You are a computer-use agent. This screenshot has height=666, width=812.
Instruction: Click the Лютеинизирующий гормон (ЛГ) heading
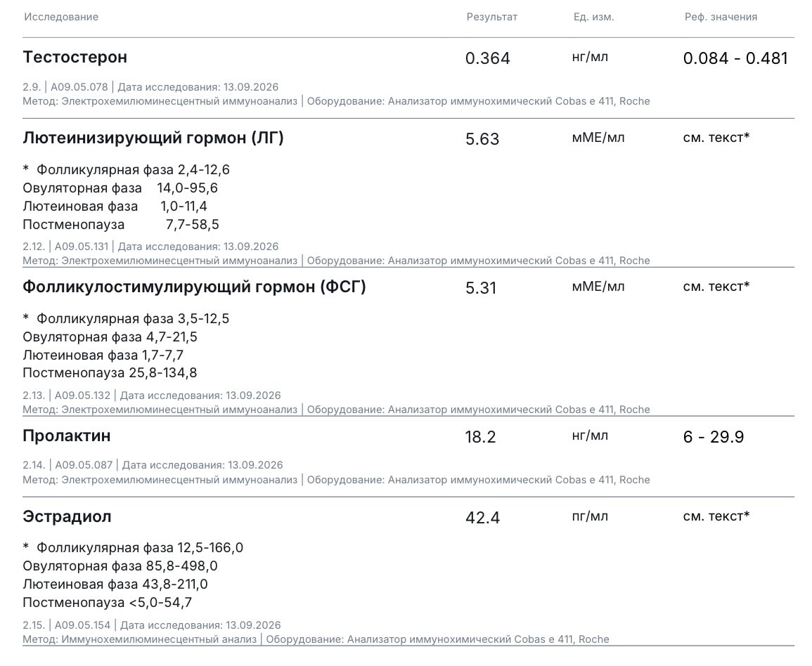(153, 138)
